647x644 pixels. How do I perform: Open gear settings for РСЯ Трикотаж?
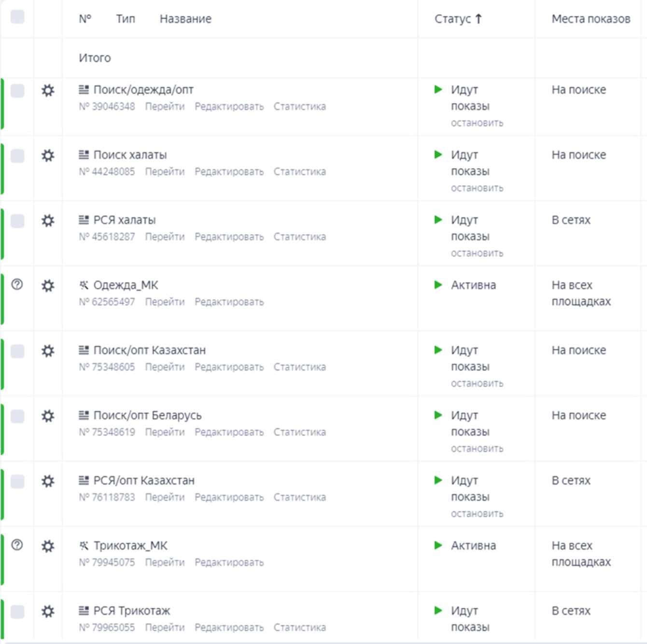point(48,612)
